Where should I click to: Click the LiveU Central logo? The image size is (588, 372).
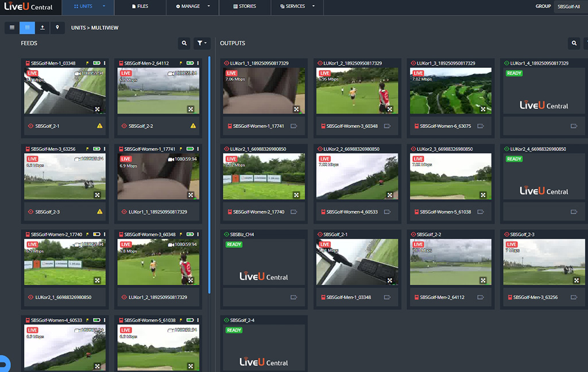(x=29, y=6)
